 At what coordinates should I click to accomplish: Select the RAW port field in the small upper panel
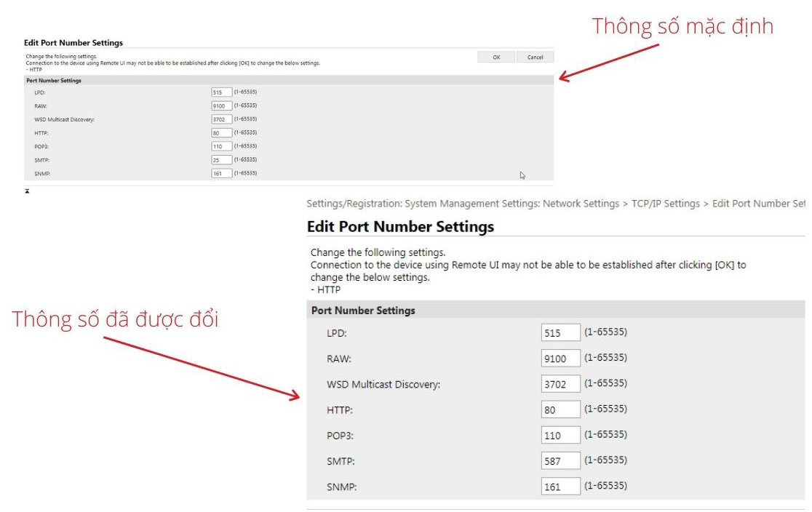pyautogui.click(x=221, y=106)
